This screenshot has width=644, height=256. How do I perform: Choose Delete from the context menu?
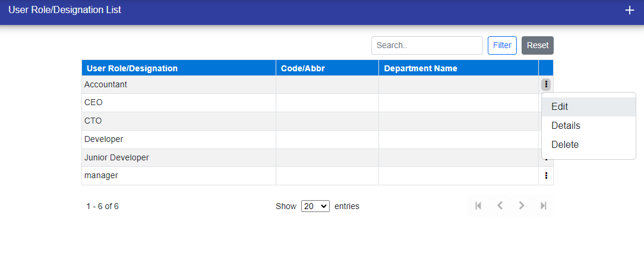point(564,145)
